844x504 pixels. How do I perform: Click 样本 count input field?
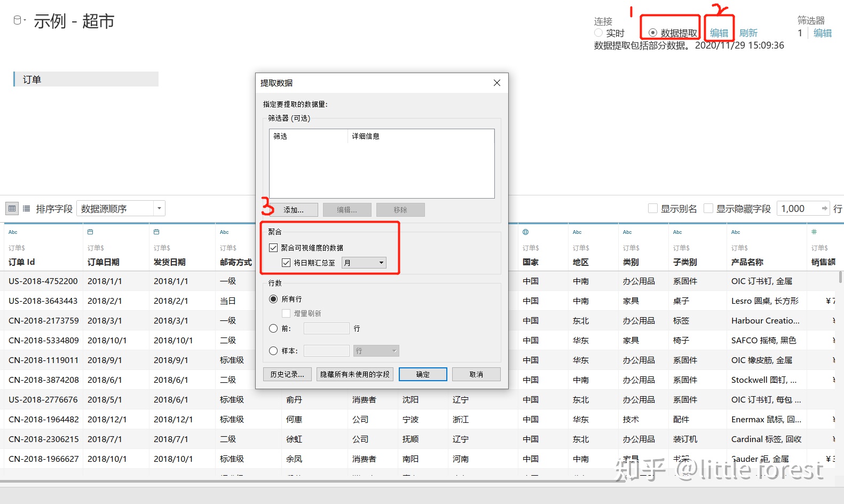[327, 351]
